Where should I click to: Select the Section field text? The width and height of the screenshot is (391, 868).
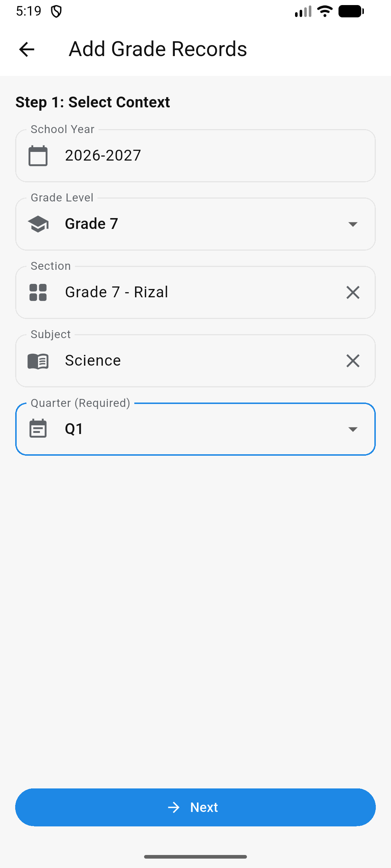pyautogui.click(x=116, y=292)
